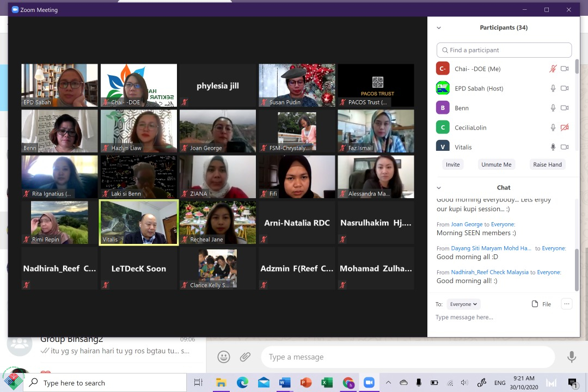Click CeciliaLolin's disabled camera icon
The width and height of the screenshot is (588, 392).
point(565,127)
